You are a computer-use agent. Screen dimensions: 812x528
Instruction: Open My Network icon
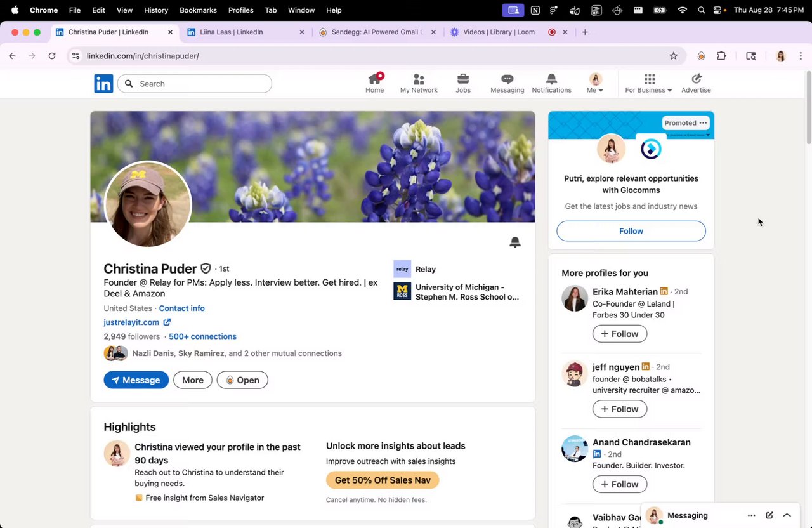coord(419,79)
